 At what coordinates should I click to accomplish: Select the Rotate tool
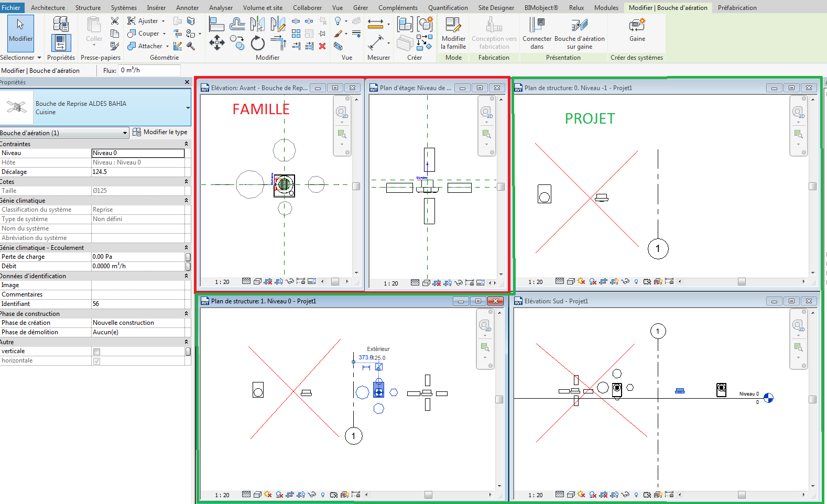point(257,43)
